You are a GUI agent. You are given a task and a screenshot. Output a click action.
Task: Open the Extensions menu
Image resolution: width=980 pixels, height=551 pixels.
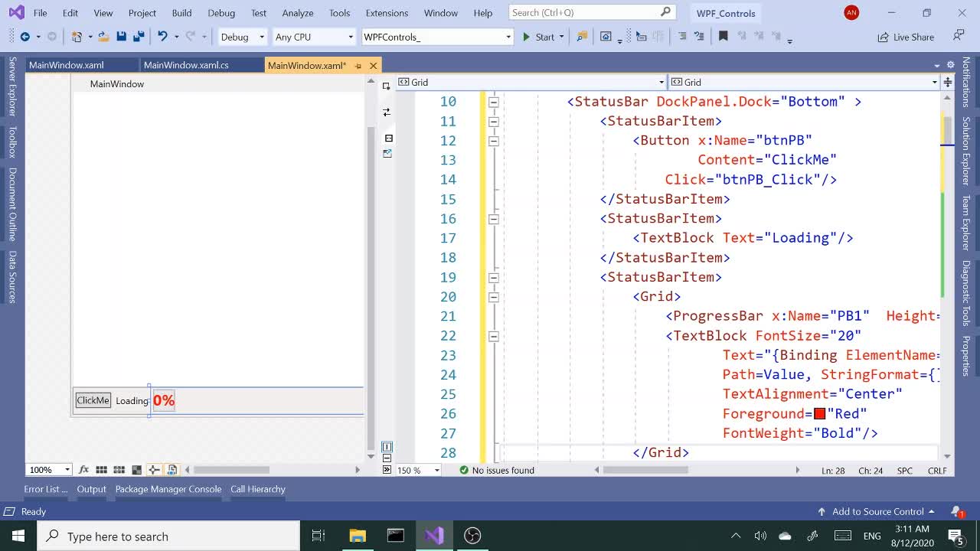click(387, 13)
